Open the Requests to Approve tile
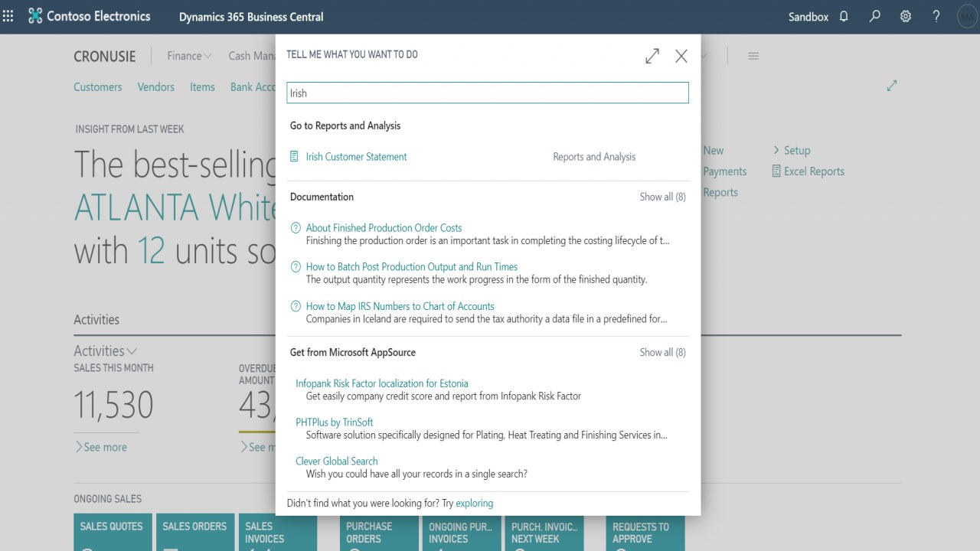 pyautogui.click(x=645, y=533)
